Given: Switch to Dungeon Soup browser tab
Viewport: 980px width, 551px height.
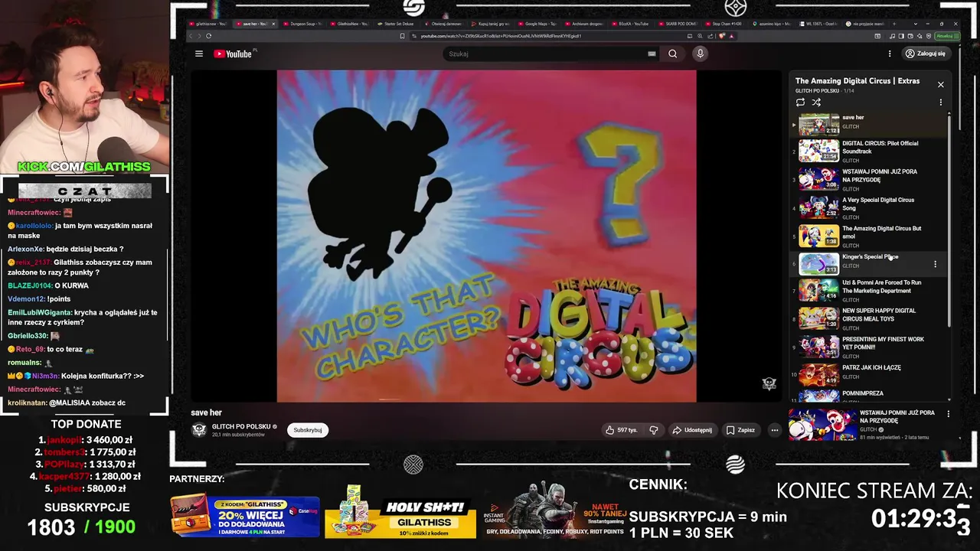Looking at the screenshot, I should coord(302,24).
